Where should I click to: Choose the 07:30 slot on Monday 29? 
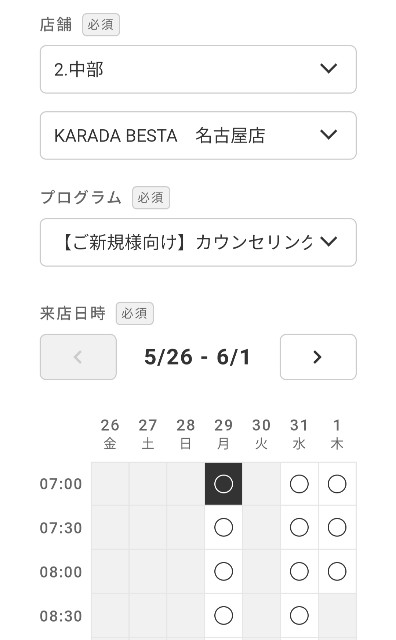tap(223, 527)
